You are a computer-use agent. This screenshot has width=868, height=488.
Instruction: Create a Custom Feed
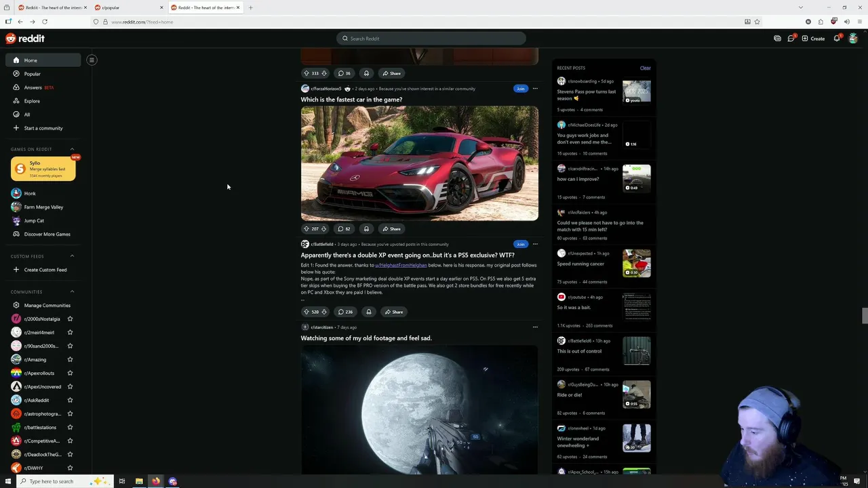[x=45, y=270]
